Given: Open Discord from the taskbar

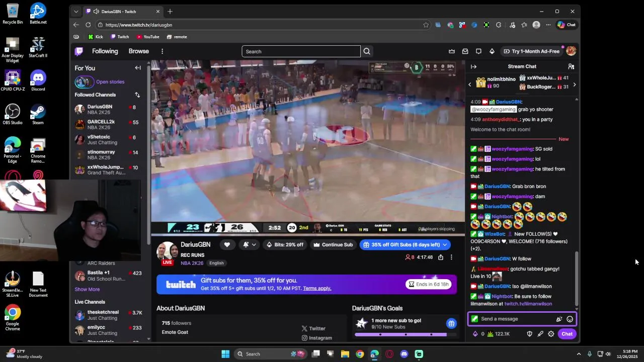Looking at the screenshot, I should click(404, 354).
